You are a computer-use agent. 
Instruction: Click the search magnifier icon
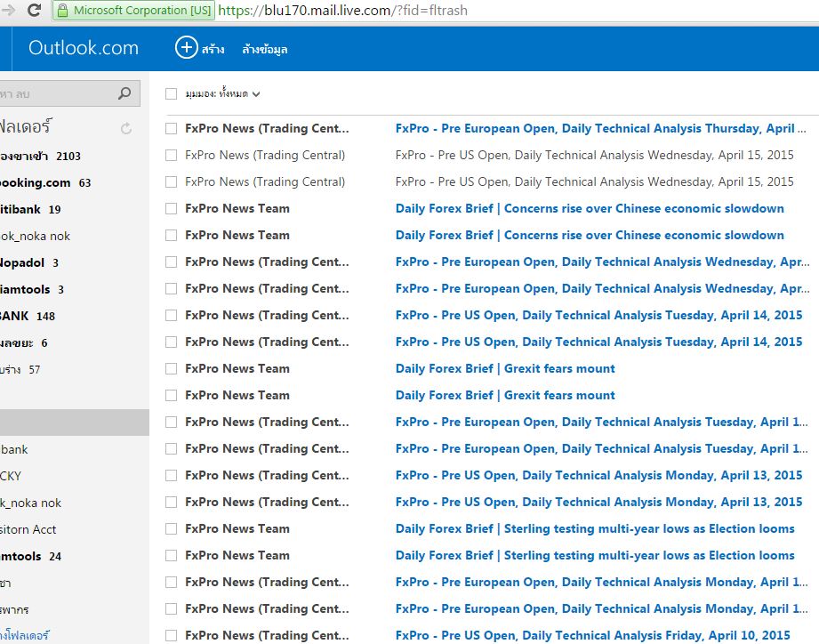click(x=124, y=93)
